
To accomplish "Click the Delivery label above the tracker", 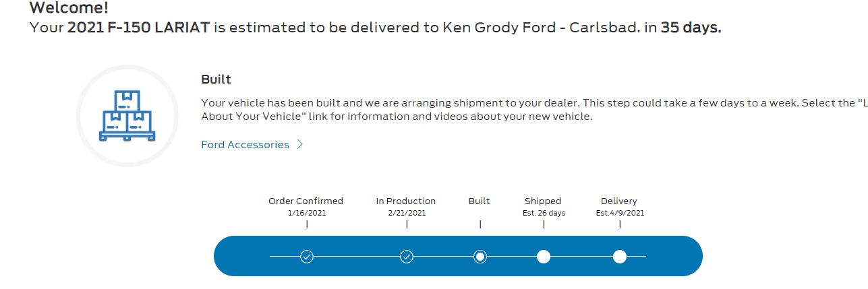I will 619,201.
